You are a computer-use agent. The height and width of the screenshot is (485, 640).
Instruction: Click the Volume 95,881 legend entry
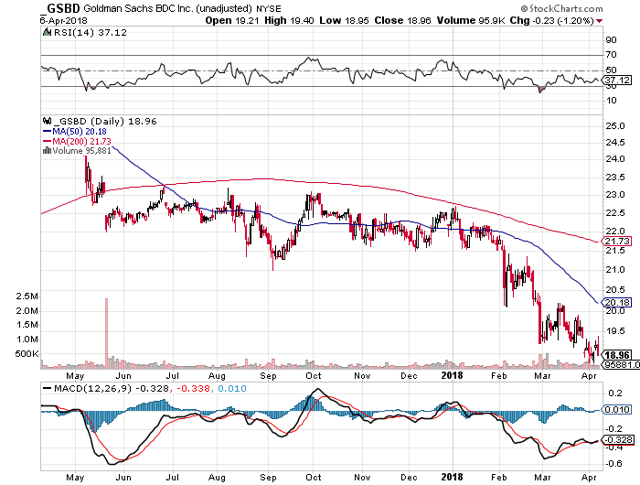(x=77, y=151)
